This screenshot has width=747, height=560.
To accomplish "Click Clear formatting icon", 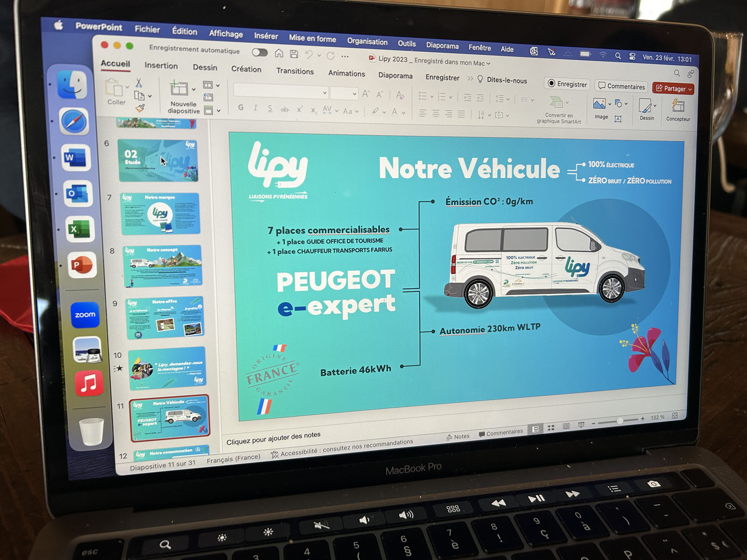I will [x=400, y=95].
